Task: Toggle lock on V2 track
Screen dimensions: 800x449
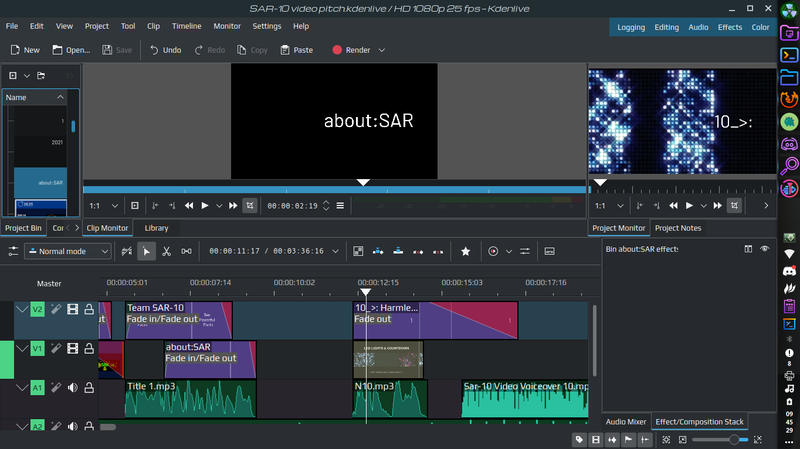Action: (x=89, y=309)
